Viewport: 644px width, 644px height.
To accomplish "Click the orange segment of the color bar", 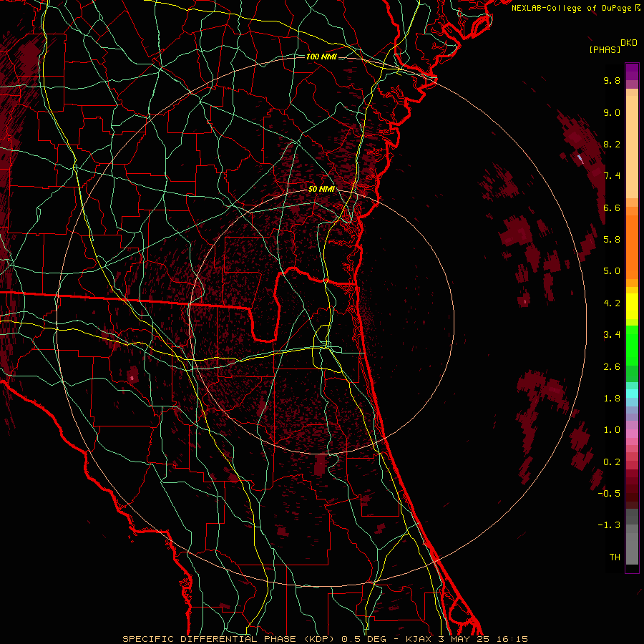I will 632,246.
